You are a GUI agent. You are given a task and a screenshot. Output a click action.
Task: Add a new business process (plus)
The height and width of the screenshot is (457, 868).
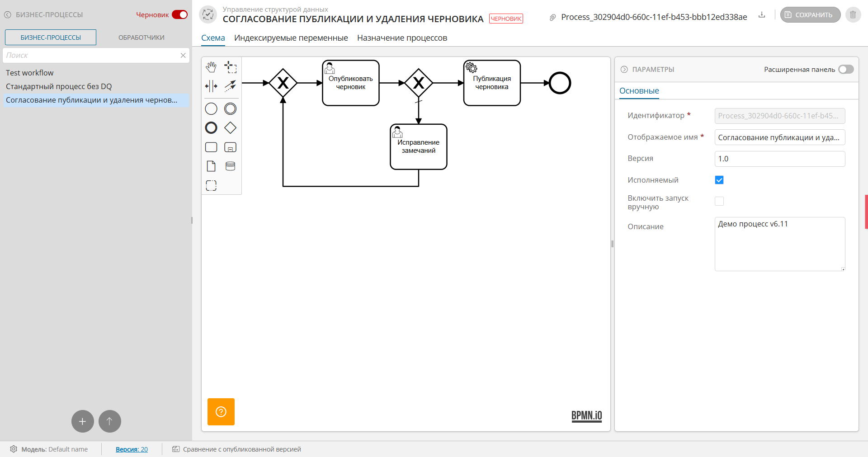[x=83, y=421]
